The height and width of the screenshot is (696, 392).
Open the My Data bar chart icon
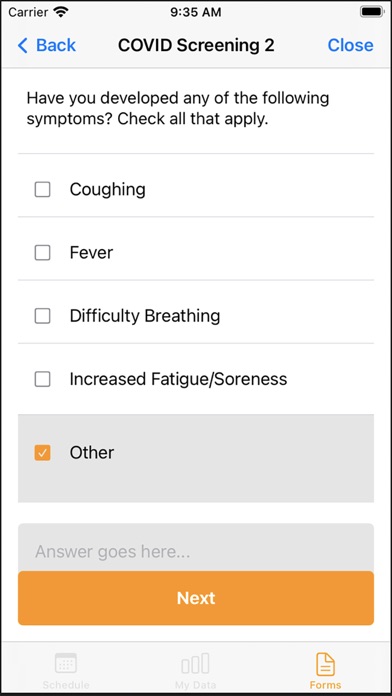pyautogui.click(x=195, y=663)
